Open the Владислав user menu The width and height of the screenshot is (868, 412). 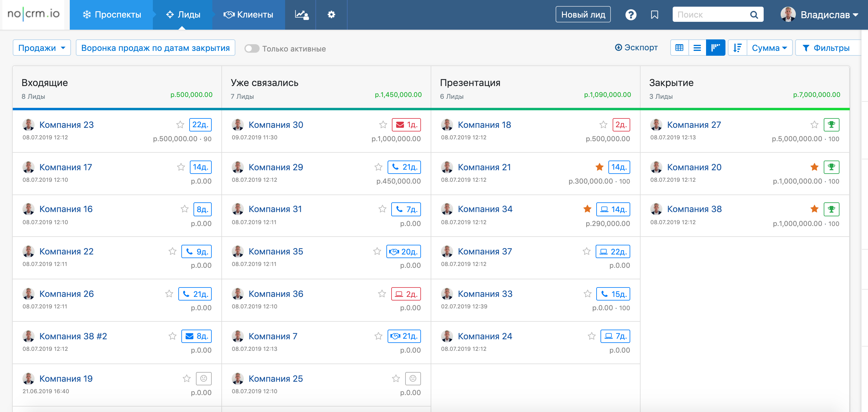click(x=819, y=15)
